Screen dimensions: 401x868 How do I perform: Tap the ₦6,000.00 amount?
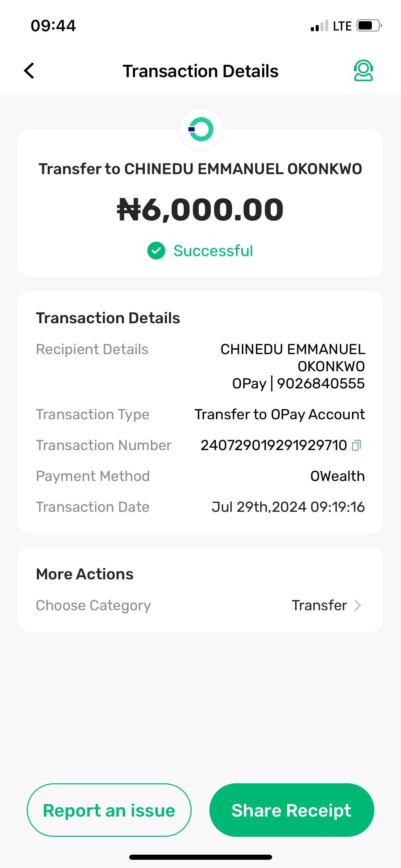200,209
